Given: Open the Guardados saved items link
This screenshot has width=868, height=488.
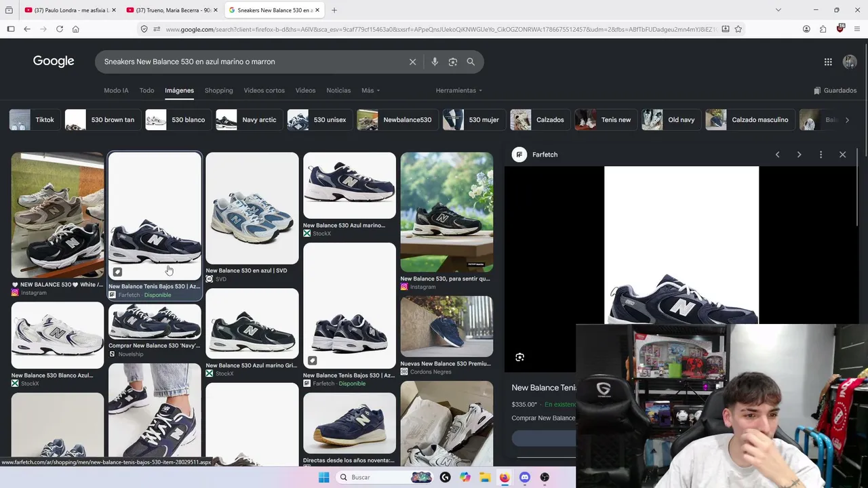Looking at the screenshot, I should tap(835, 90).
